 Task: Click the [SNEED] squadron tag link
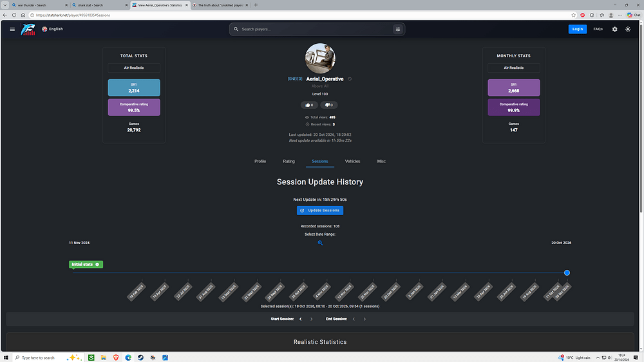click(x=295, y=79)
